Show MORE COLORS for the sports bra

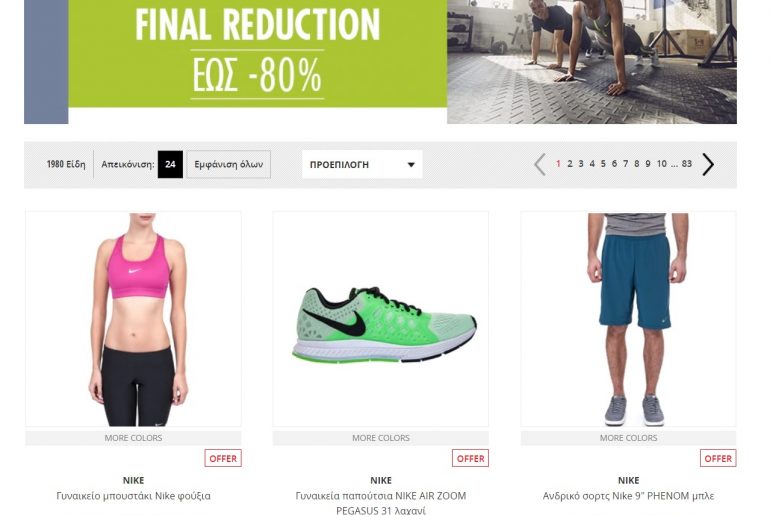[133, 438]
